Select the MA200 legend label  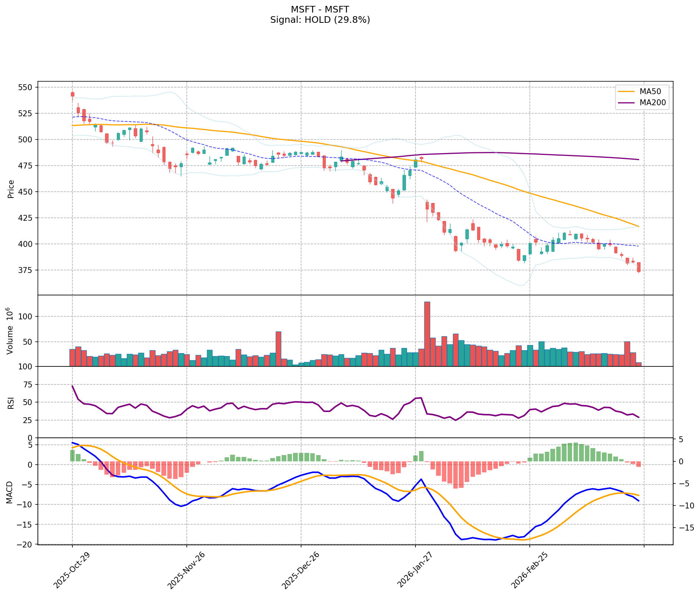click(x=653, y=103)
